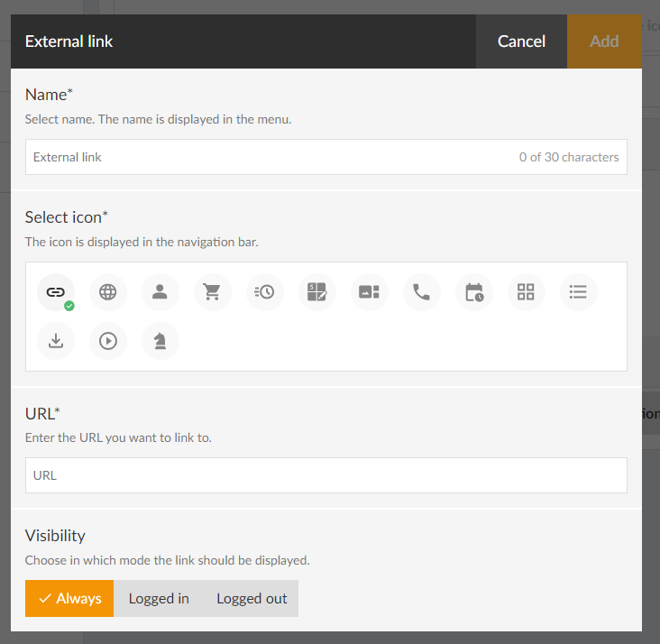The height and width of the screenshot is (644, 660).
Task: Click into the URL text field
Action: (325, 475)
